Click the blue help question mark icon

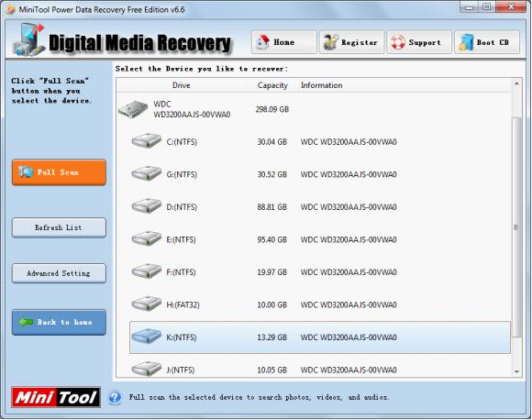(115, 397)
